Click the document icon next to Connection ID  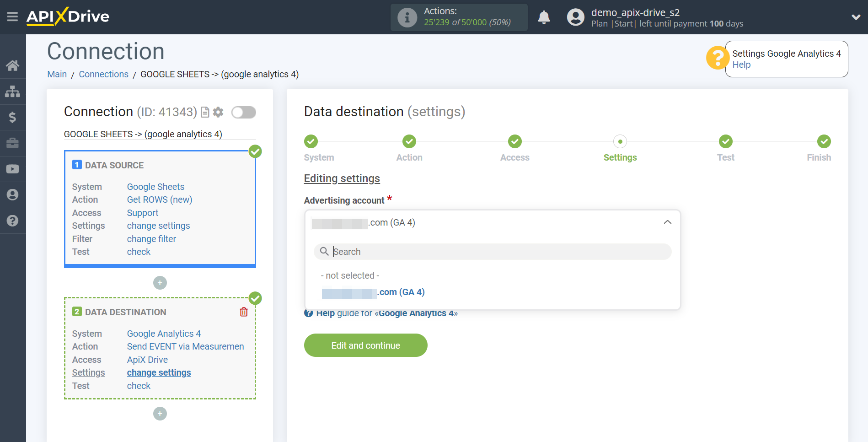pos(204,112)
